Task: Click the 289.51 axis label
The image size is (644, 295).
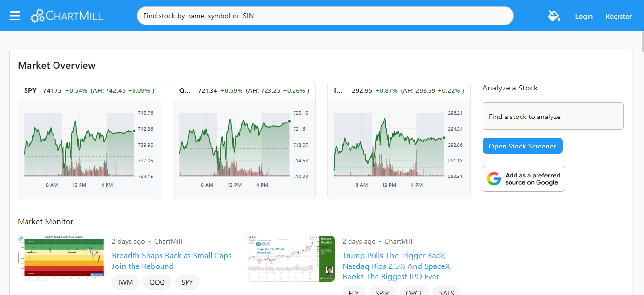Action: coord(456,176)
